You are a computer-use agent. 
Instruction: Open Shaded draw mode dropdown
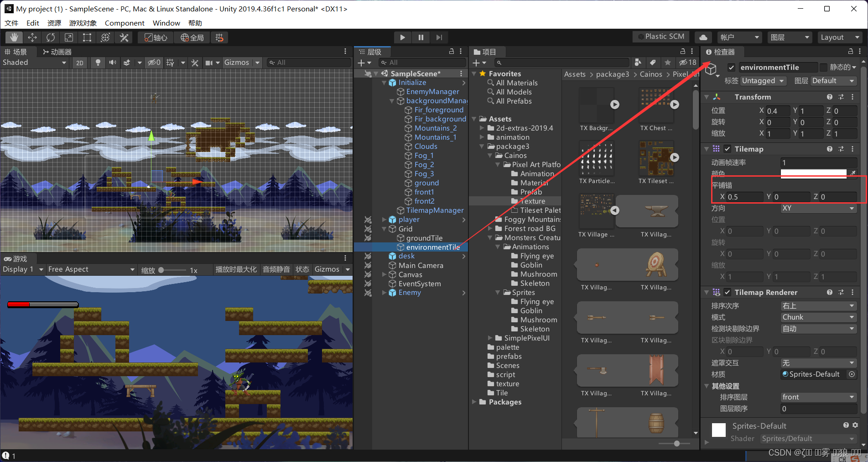point(35,63)
